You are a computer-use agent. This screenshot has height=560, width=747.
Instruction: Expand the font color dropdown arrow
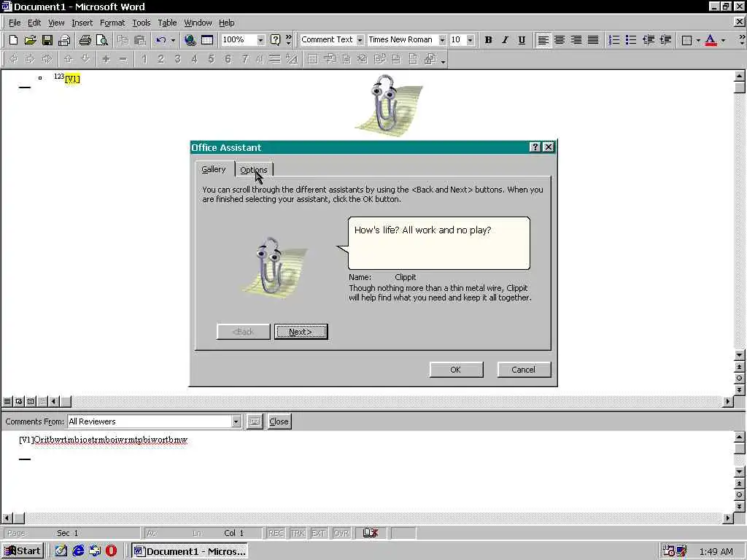click(x=723, y=40)
